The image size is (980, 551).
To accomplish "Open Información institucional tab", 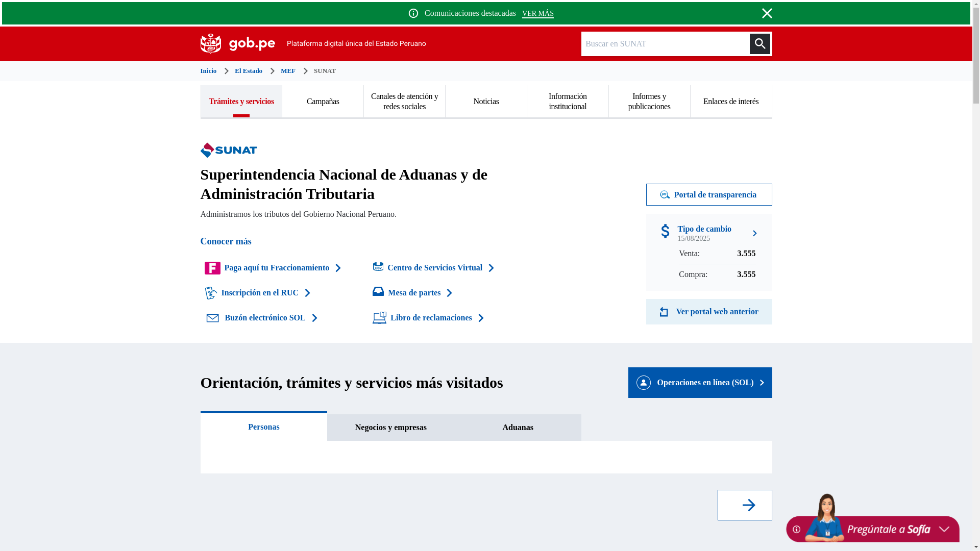I will tap(568, 101).
